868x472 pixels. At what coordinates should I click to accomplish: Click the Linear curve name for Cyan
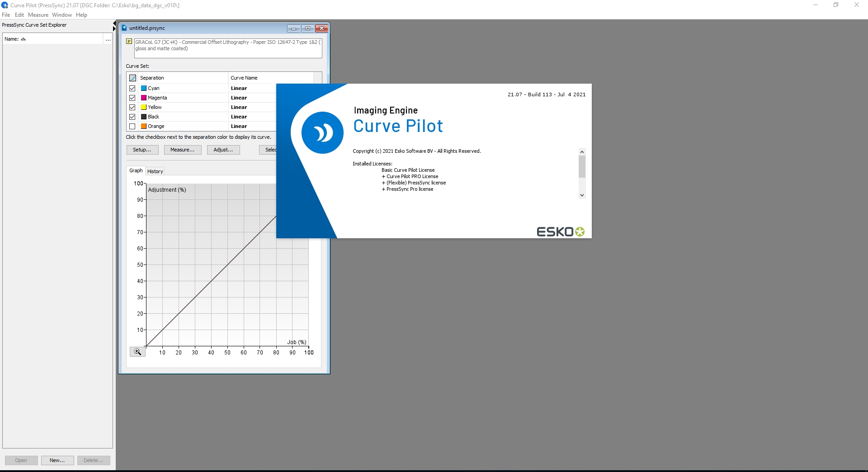click(x=239, y=88)
